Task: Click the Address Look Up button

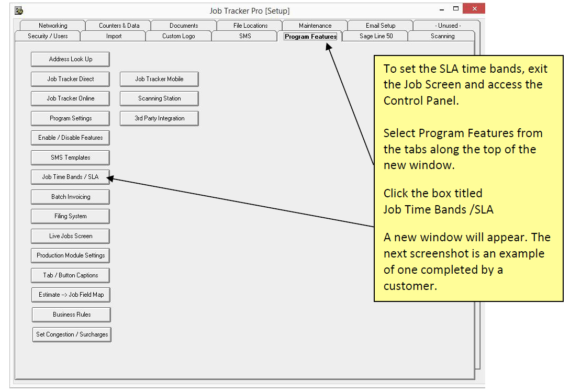Action: (71, 59)
